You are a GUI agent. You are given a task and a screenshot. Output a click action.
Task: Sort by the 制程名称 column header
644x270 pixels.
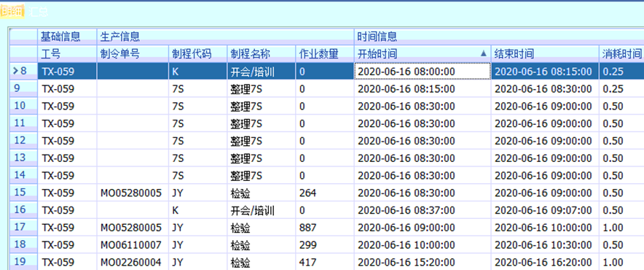pos(262,53)
